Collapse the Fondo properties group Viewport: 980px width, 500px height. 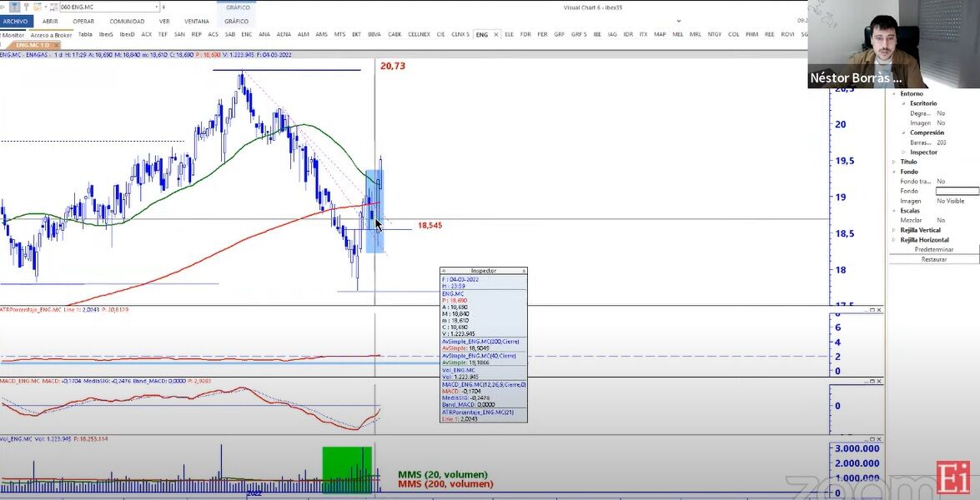(x=894, y=172)
